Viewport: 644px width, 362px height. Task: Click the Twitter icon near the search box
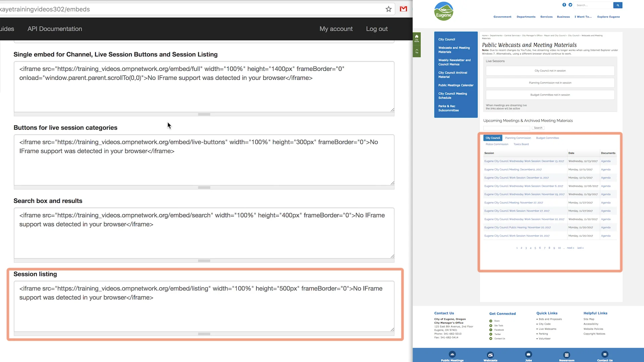pos(570,5)
